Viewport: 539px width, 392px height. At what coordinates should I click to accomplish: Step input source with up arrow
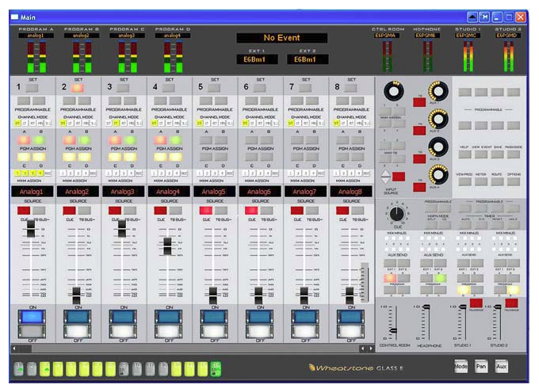point(385,173)
